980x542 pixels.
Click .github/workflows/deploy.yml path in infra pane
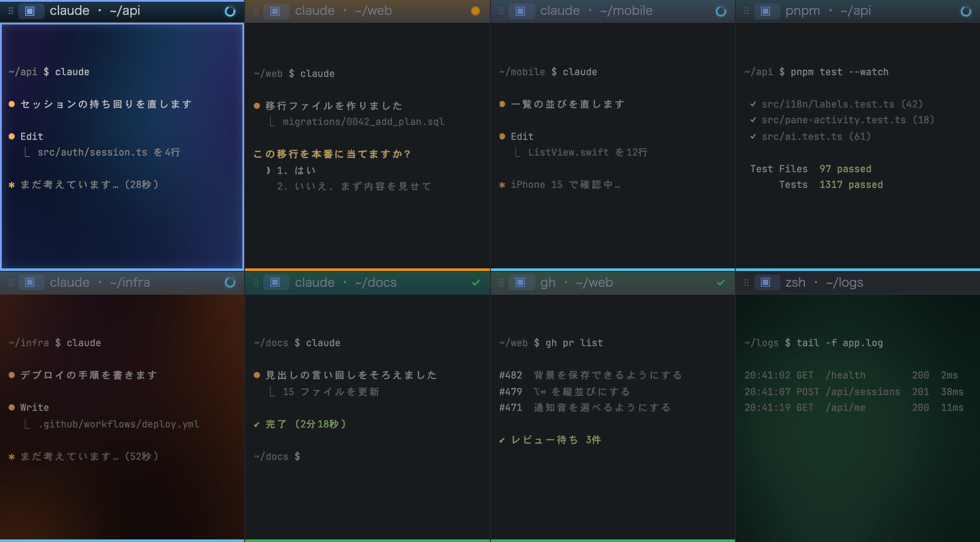[x=118, y=424]
